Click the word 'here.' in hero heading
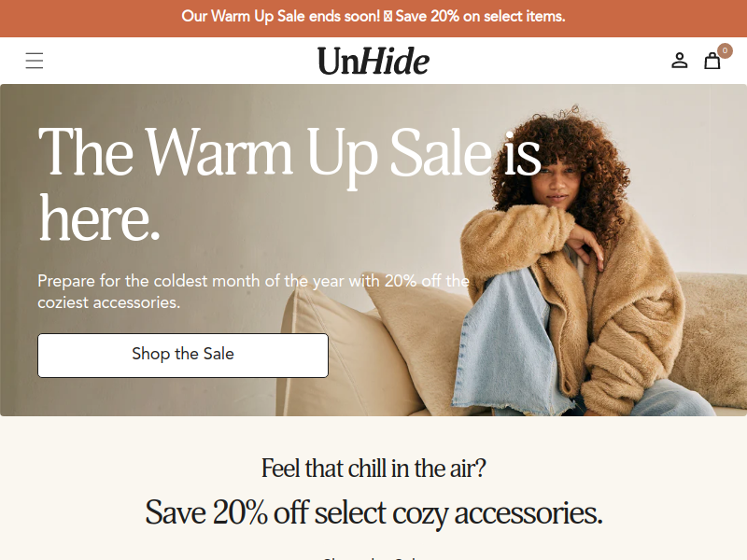Image resolution: width=747 pixels, height=560 pixels. coord(99,218)
